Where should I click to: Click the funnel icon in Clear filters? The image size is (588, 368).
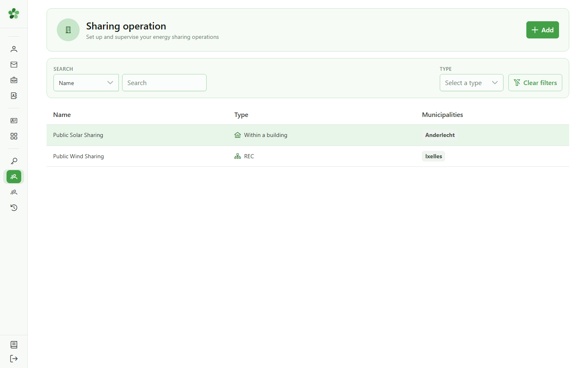click(517, 83)
